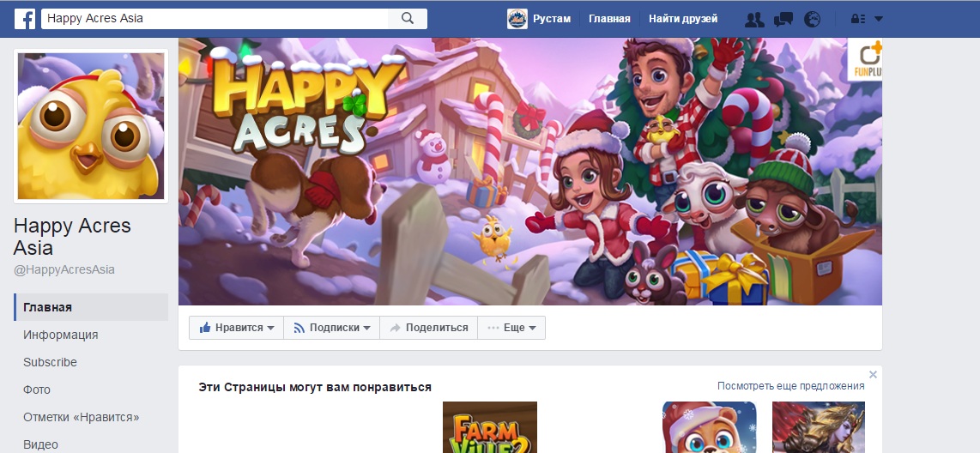Open the notifications globe icon
980x453 pixels.
[812, 20]
